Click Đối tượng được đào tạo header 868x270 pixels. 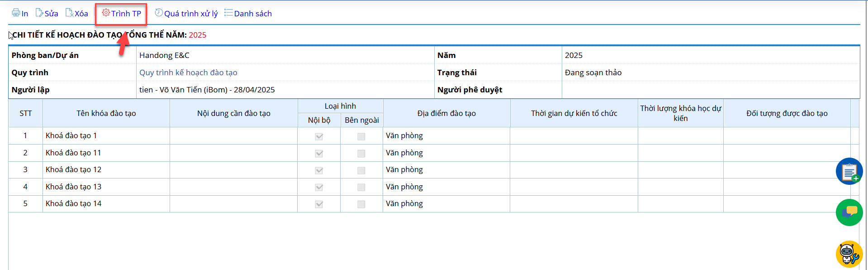[787, 113]
